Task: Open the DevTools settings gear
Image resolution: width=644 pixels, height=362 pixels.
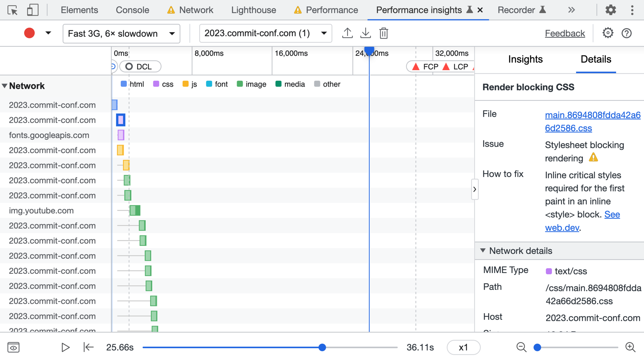Action: tap(610, 10)
